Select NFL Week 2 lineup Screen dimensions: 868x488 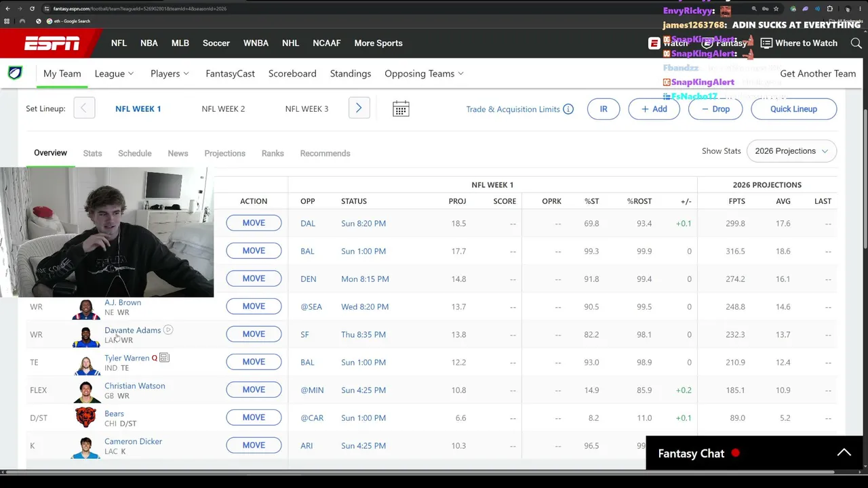(223, 108)
